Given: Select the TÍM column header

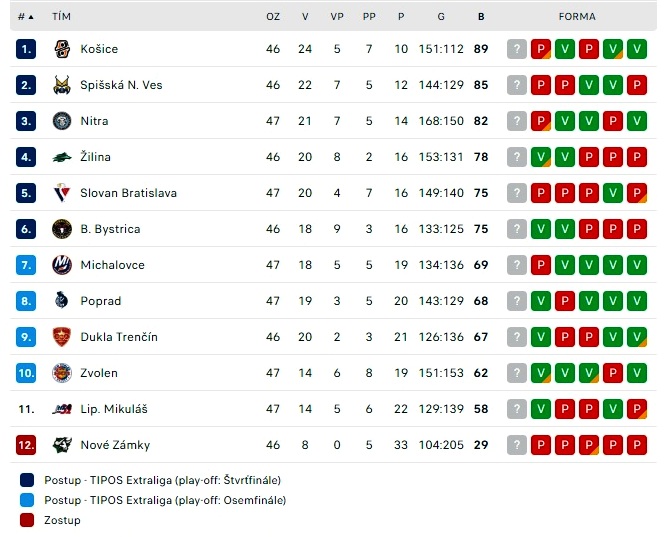Looking at the screenshot, I should pyautogui.click(x=61, y=17).
